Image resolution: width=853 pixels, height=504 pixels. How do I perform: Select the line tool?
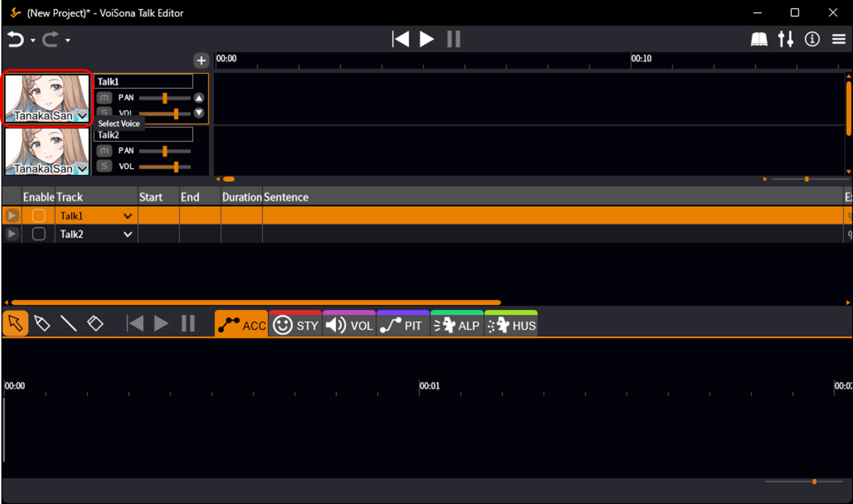click(x=69, y=324)
